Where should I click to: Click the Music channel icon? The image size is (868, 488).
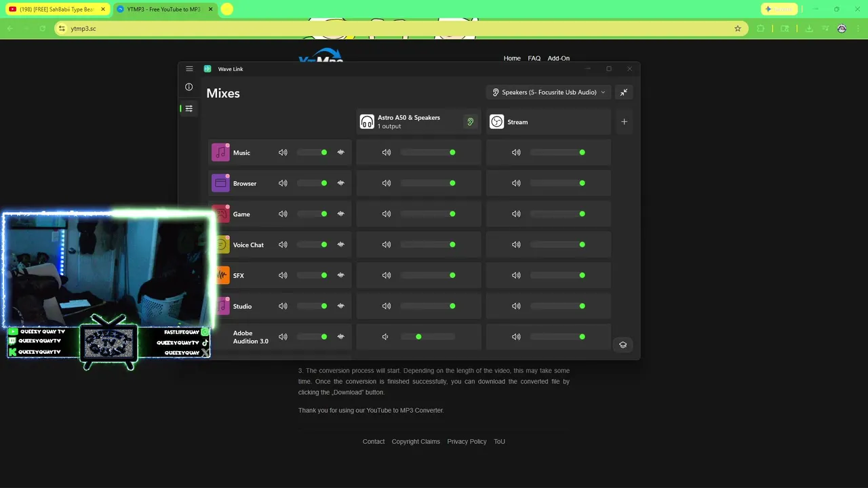[220, 152]
